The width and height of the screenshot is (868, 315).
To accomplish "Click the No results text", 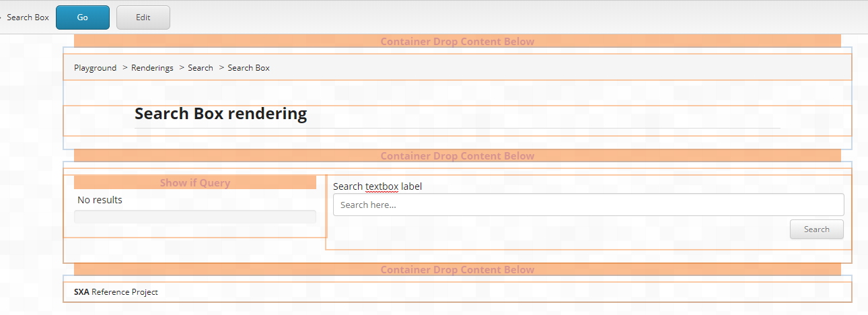I will pyautogui.click(x=100, y=200).
